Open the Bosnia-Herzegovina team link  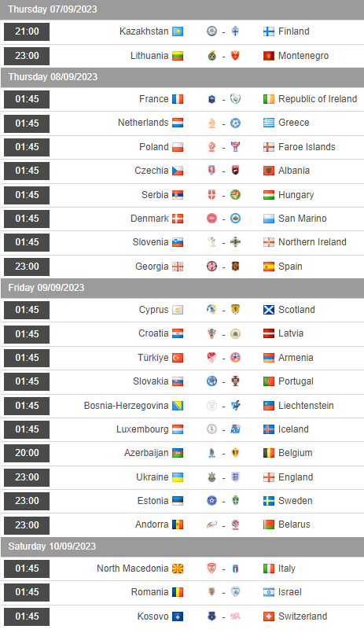pyautogui.click(x=126, y=405)
